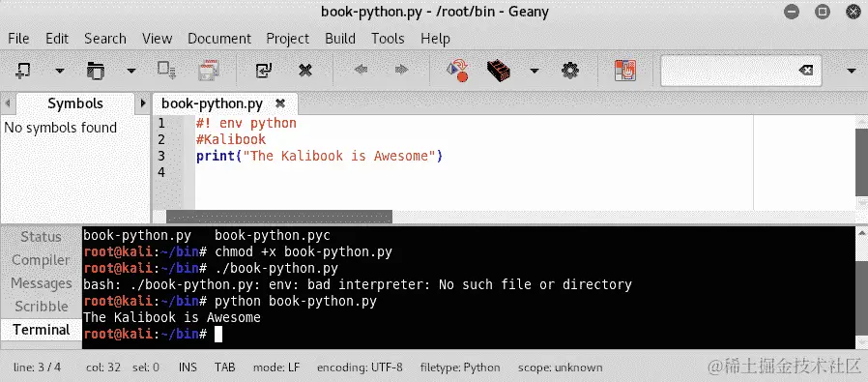This screenshot has width=868, height=382.
Task: Maximize the Geany window
Action: [823, 12]
